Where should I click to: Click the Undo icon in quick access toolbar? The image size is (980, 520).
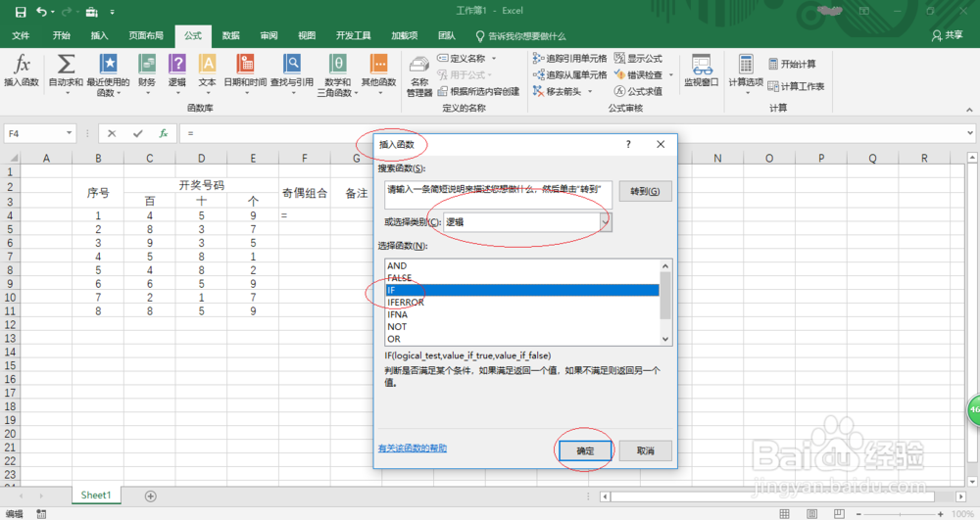click(x=41, y=12)
